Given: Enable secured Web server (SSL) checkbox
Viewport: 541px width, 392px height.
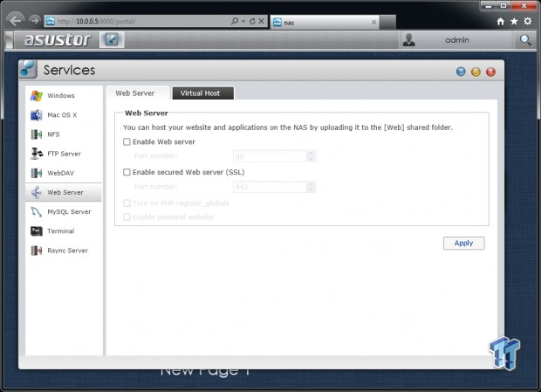Looking at the screenshot, I should click(127, 172).
